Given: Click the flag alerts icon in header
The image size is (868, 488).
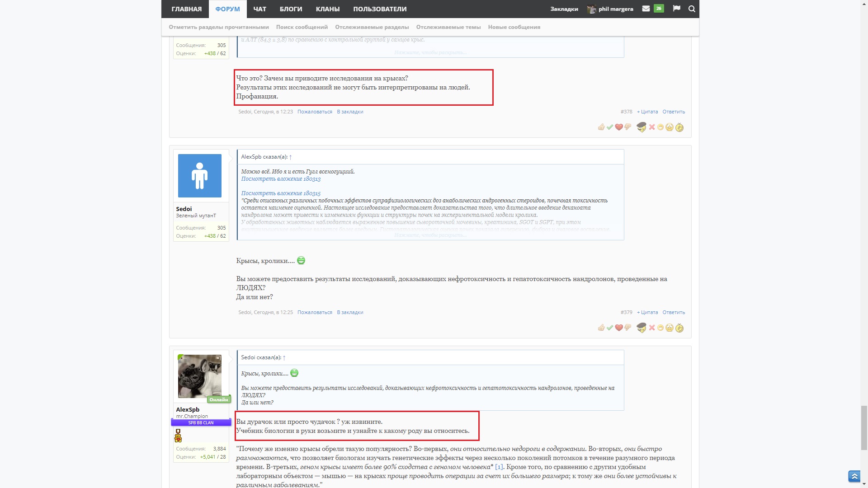Looking at the screenshot, I should [x=676, y=9].
